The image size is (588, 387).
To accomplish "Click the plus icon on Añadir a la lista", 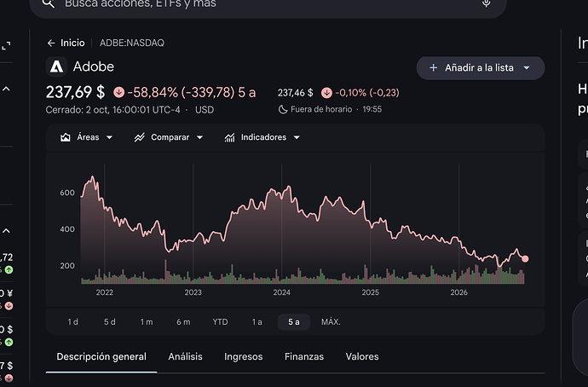I will click(433, 68).
